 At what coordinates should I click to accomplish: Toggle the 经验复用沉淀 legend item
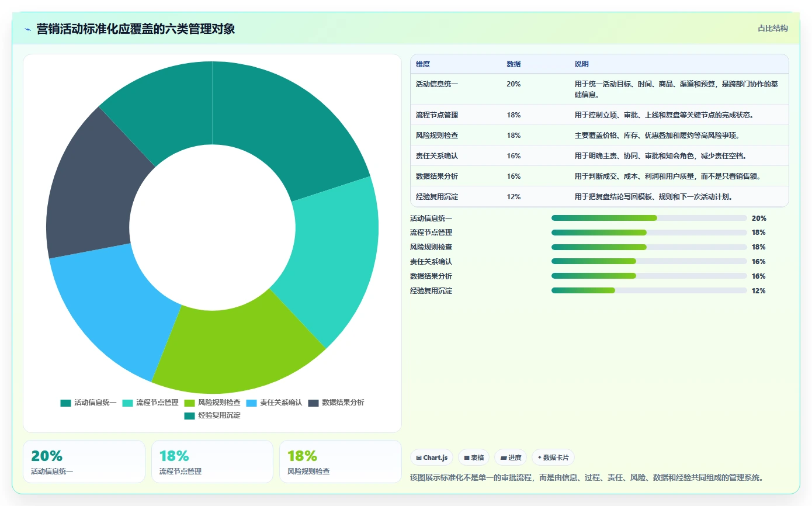click(x=212, y=415)
